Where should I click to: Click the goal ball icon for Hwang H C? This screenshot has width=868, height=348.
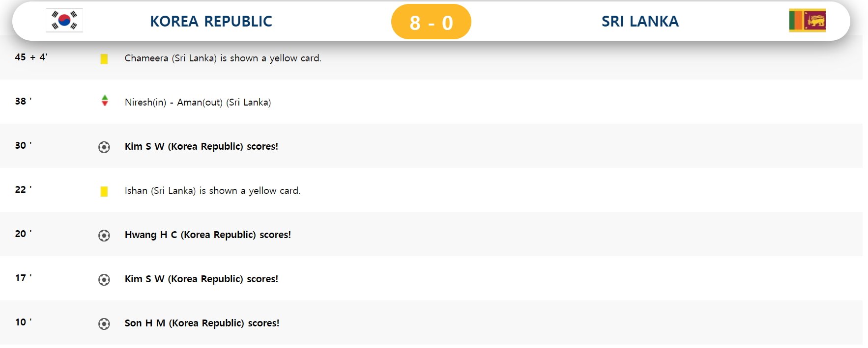pos(104,236)
